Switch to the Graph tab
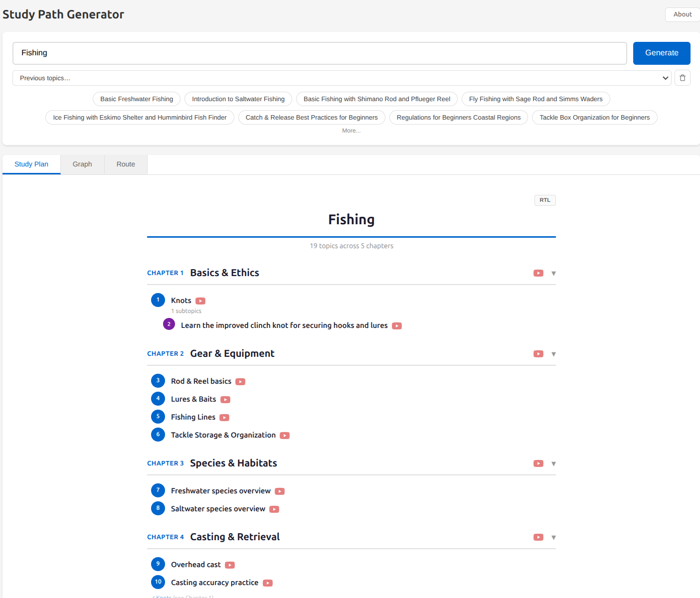 [x=82, y=164]
